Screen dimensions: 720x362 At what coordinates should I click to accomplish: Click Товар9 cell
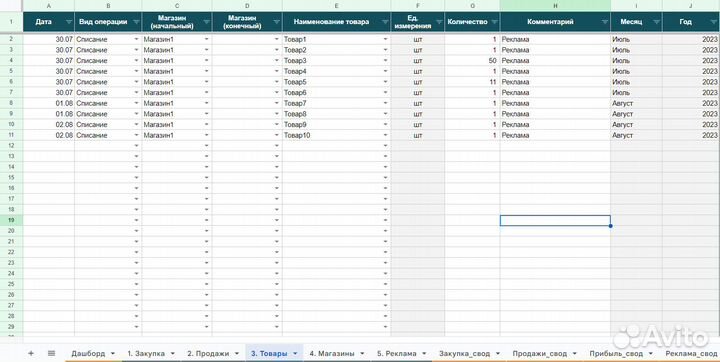point(337,124)
